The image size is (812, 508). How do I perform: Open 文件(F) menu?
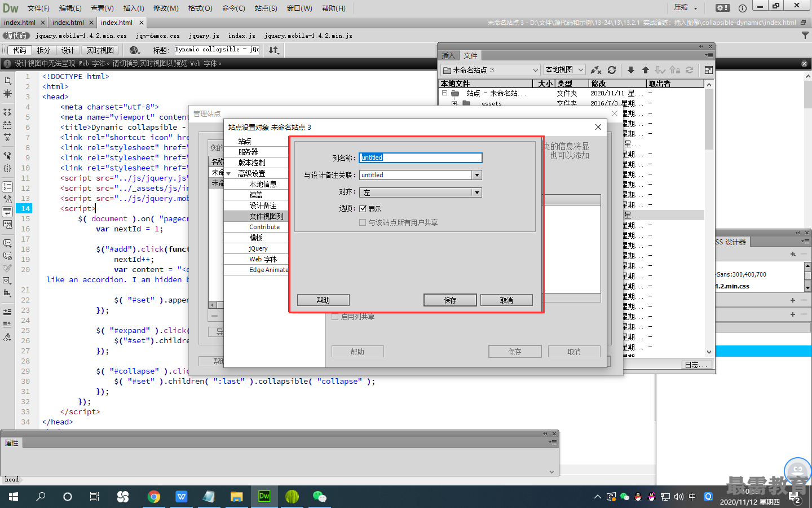[38, 8]
